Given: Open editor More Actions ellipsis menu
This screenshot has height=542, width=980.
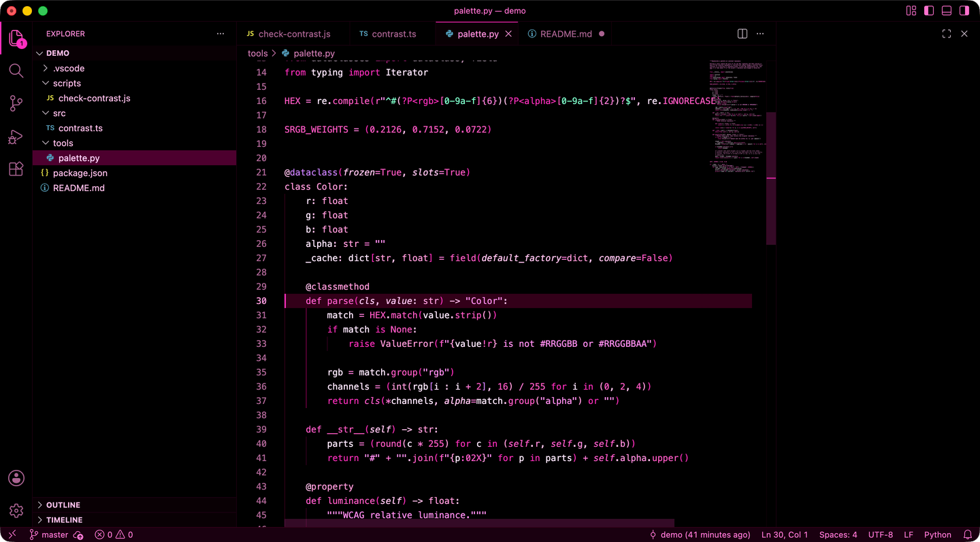Looking at the screenshot, I should pos(760,34).
